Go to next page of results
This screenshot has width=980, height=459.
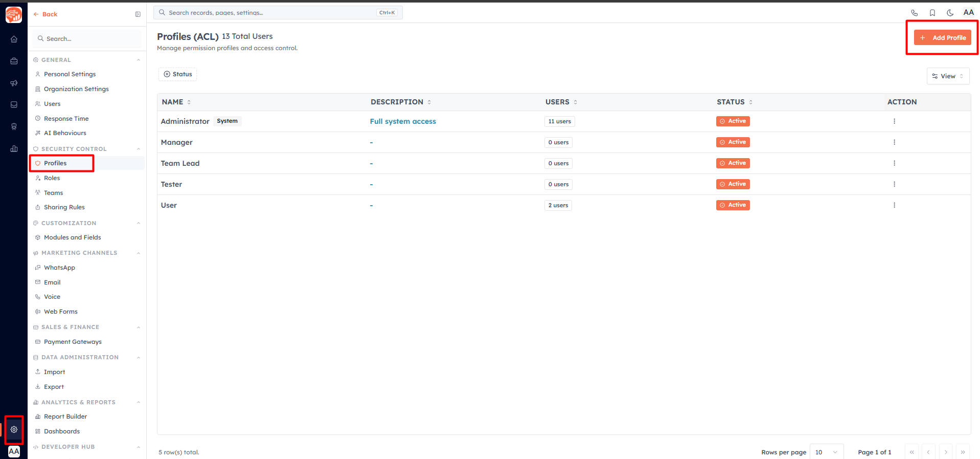(946, 452)
